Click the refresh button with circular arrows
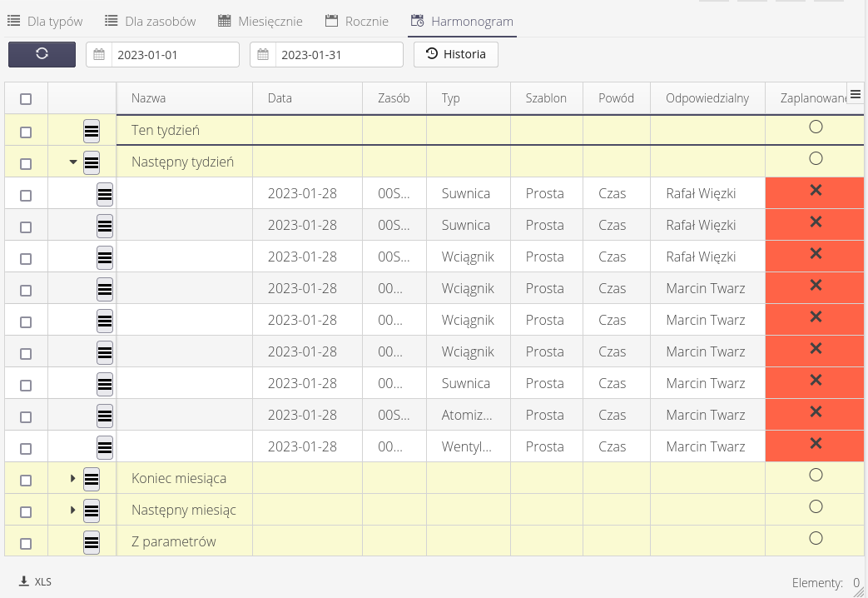The width and height of the screenshot is (868, 598). (42, 54)
